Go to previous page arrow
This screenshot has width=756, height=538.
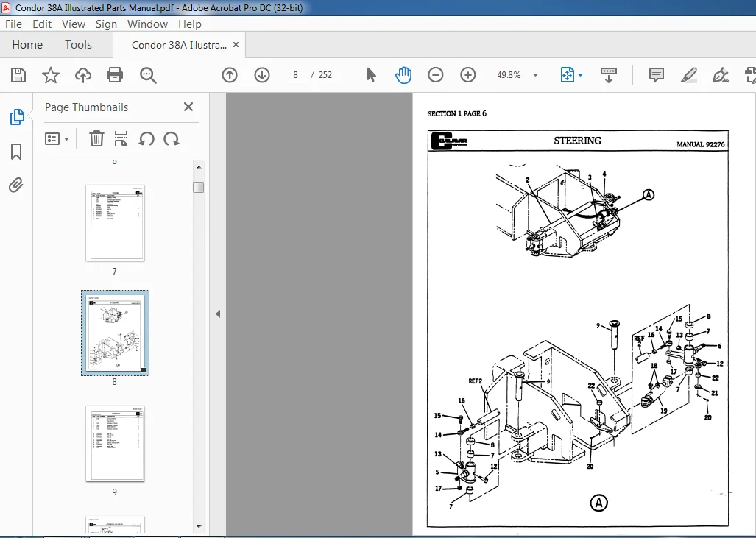[230, 75]
